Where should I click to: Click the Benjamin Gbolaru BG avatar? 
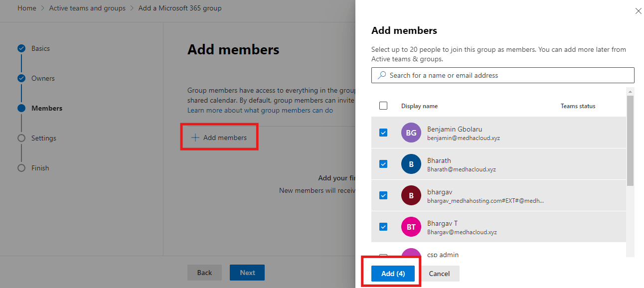[x=411, y=133]
